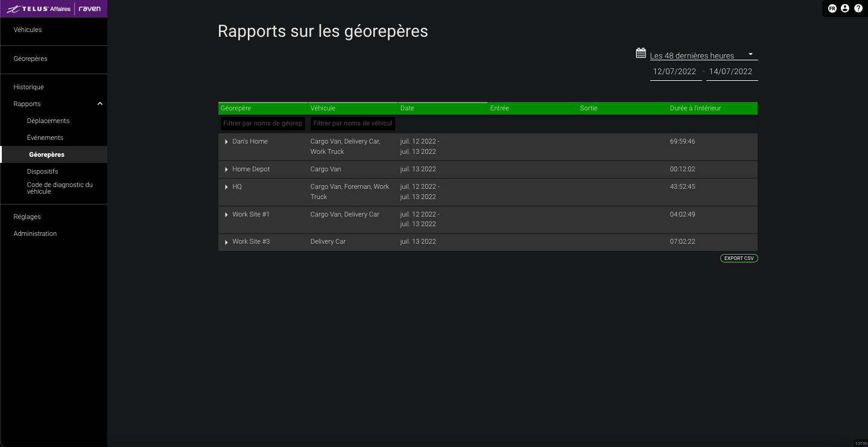868x447 pixels.
Task: Click the Home Depot geofence name
Action: tap(251, 169)
